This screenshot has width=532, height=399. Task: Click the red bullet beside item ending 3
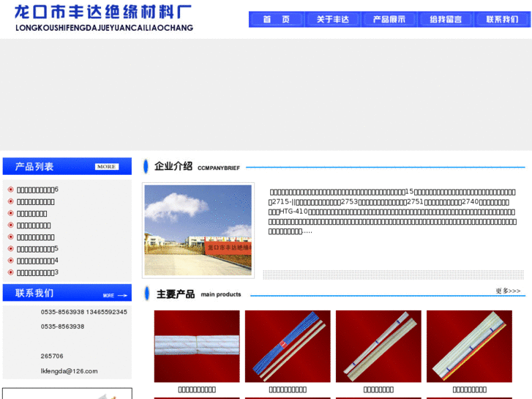(11, 272)
